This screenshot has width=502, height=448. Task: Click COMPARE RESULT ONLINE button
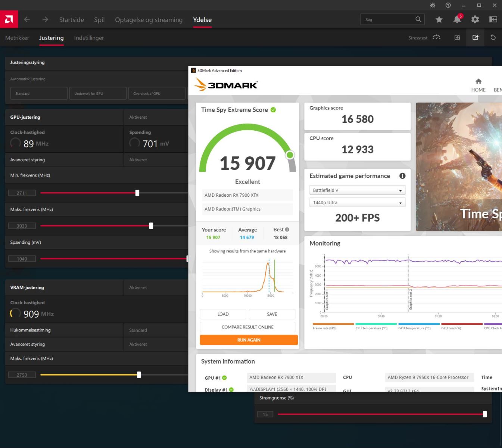coord(247,327)
